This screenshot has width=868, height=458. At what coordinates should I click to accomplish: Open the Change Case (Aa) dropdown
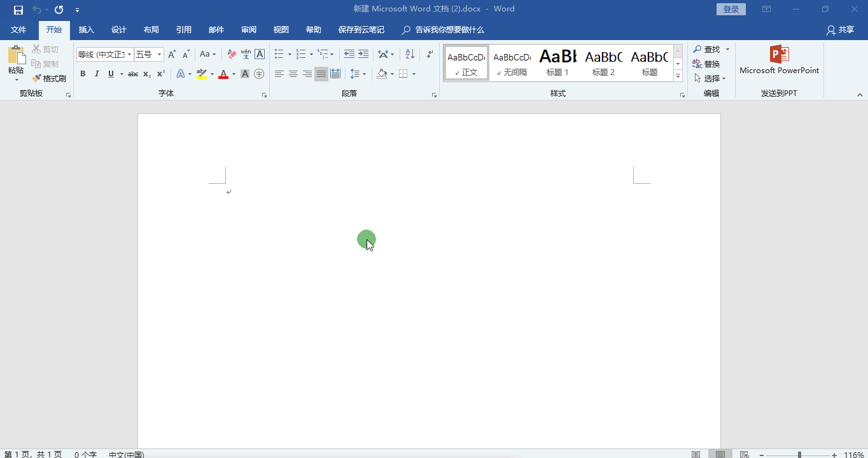pyautogui.click(x=207, y=55)
